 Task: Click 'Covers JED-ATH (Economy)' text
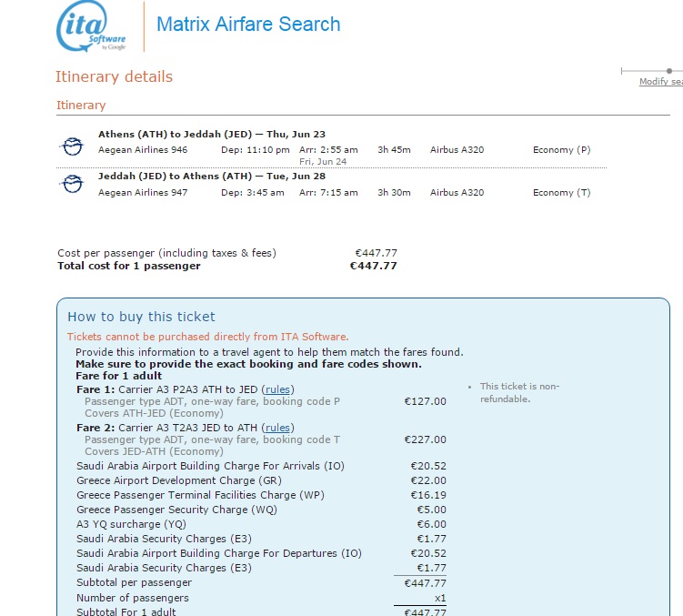click(154, 451)
